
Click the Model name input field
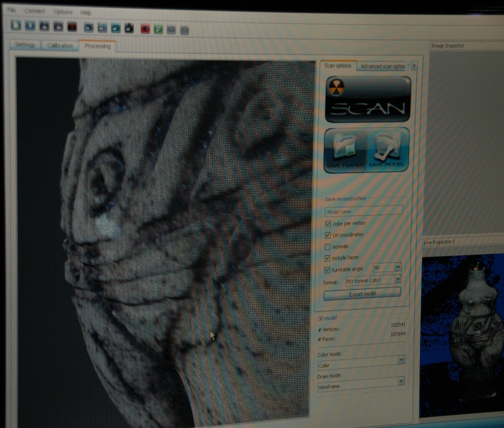363,211
